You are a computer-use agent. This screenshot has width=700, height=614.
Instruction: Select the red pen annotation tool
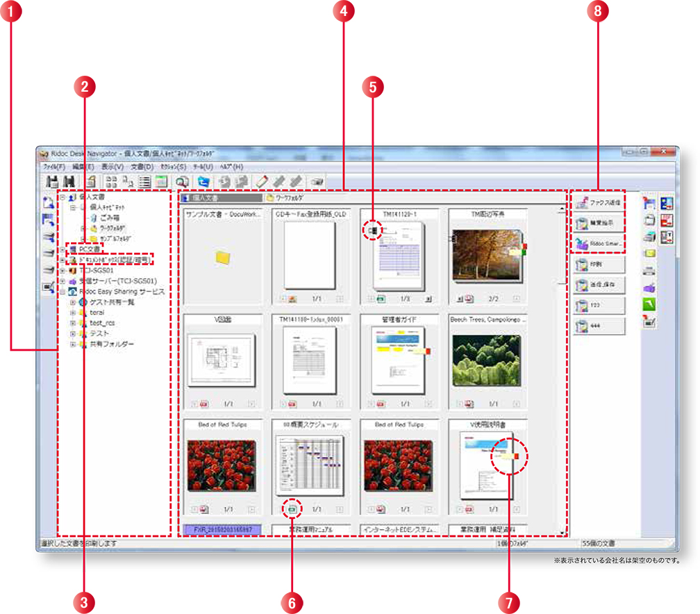[x=261, y=182]
